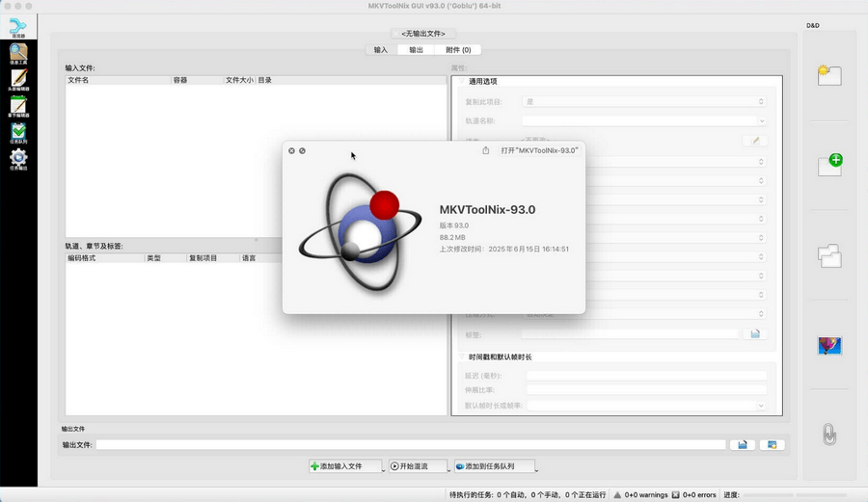Open the 混流器 multiplexer tool in sidebar

coord(18,27)
